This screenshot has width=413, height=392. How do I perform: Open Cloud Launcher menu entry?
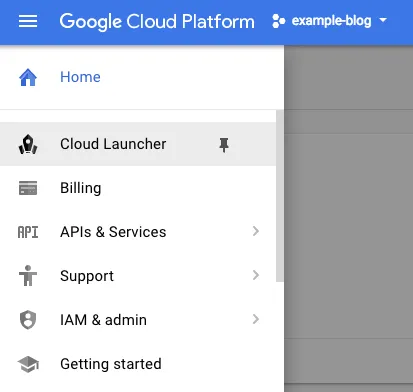point(138,144)
